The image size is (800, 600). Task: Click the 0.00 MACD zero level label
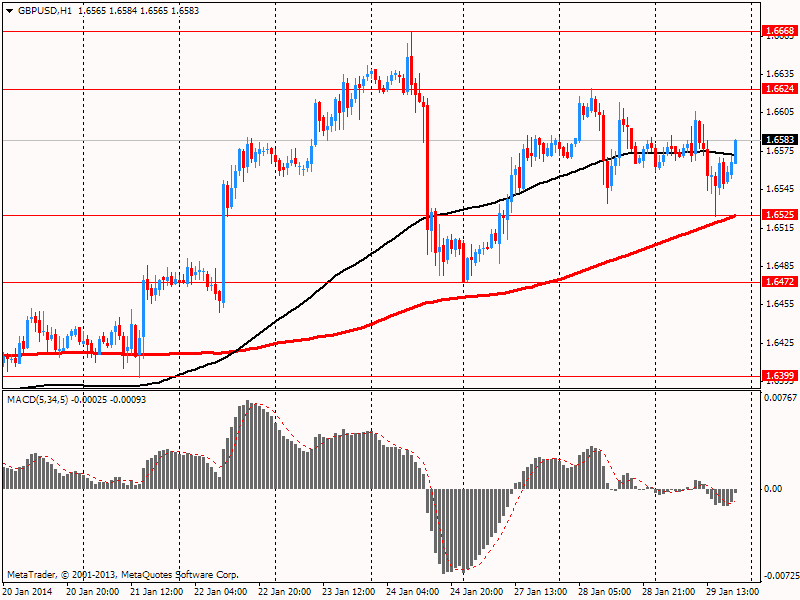(773, 489)
